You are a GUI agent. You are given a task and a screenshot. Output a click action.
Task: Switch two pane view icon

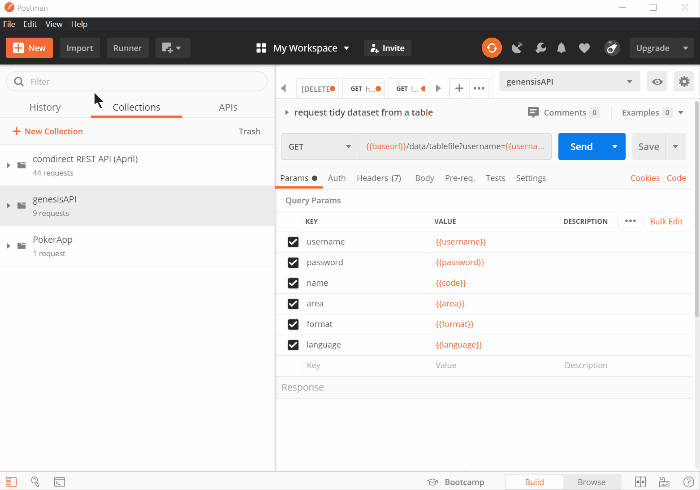pyautogui.click(x=640, y=482)
